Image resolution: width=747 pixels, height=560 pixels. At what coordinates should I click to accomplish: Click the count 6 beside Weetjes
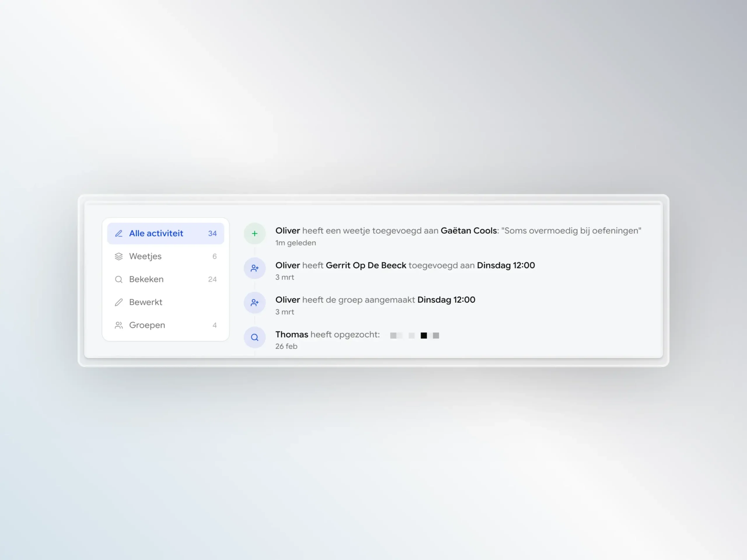[x=214, y=256]
